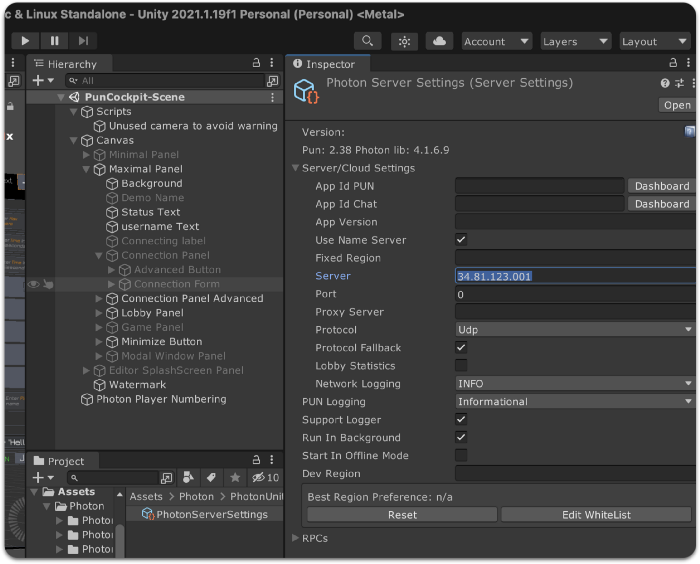The width and height of the screenshot is (700, 564).
Task: Pause the editor with the pause button
Action: click(54, 41)
